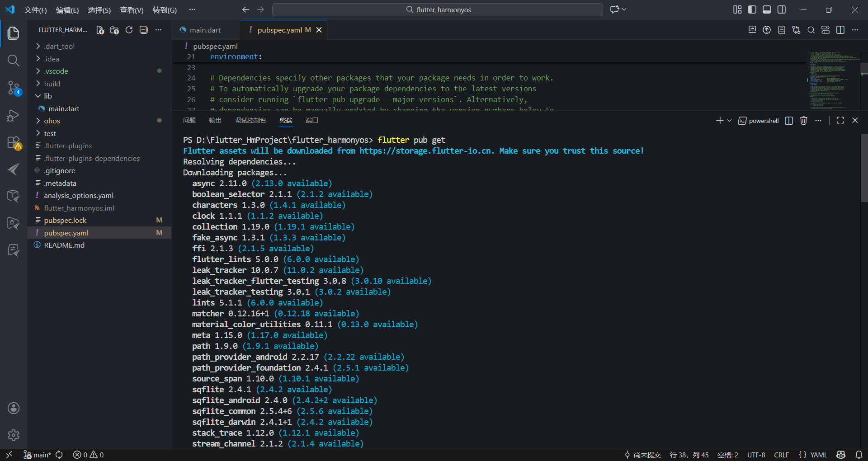Change the CRLF line ending setting
The height and width of the screenshot is (461, 868).
781,455
